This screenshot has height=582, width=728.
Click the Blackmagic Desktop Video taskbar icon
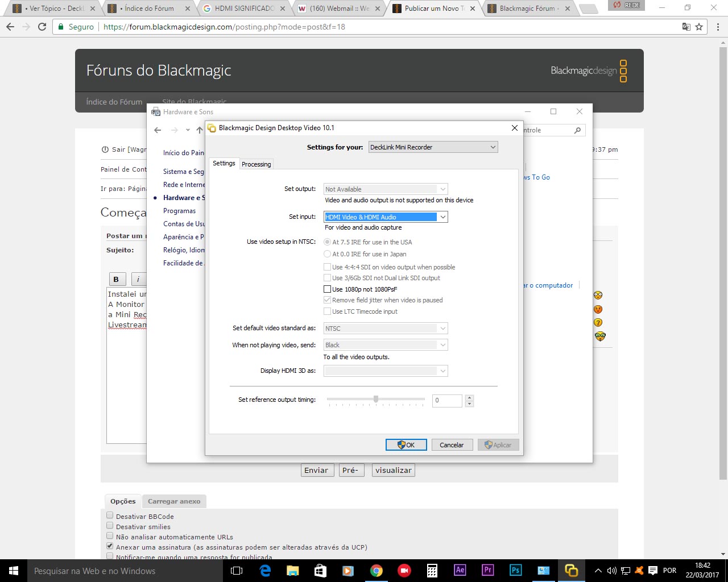[571, 571]
